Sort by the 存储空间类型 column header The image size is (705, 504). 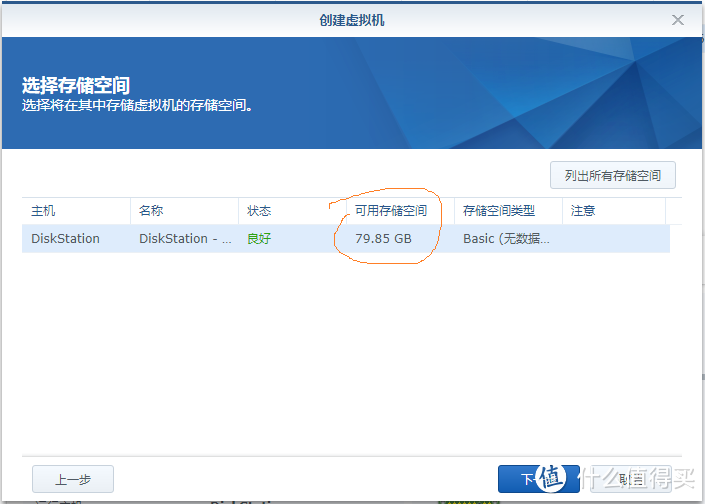point(499,211)
